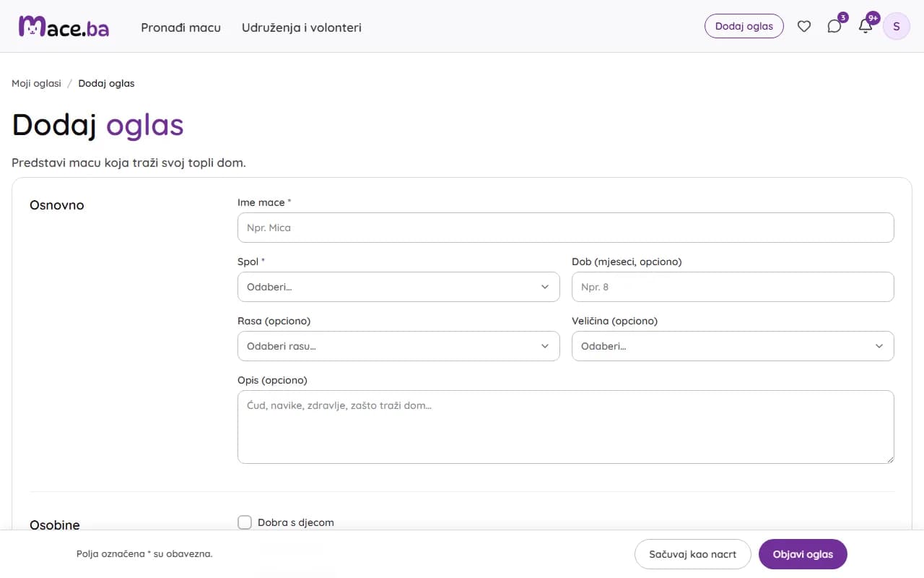
Task: Click the Opis textarea resize handle
Action: tap(889, 459)
